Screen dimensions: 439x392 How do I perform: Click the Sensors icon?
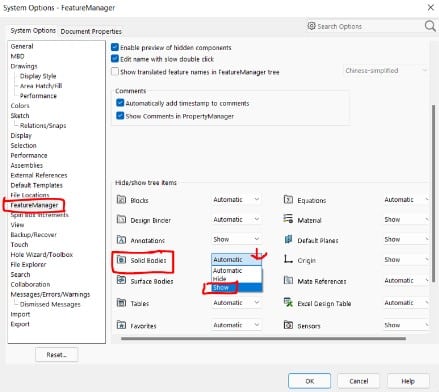click(288, 325)
